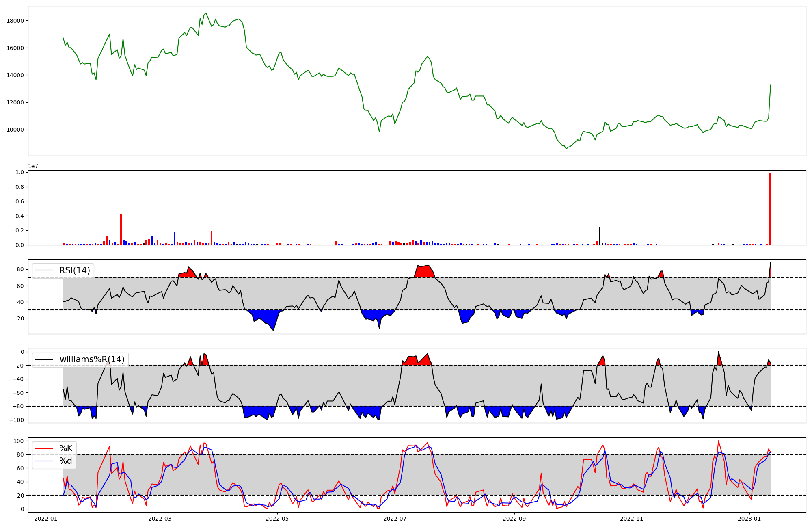The image size is (812, 528).
Task: Click the 2023-01 x-axis date label
Action: 749,519
